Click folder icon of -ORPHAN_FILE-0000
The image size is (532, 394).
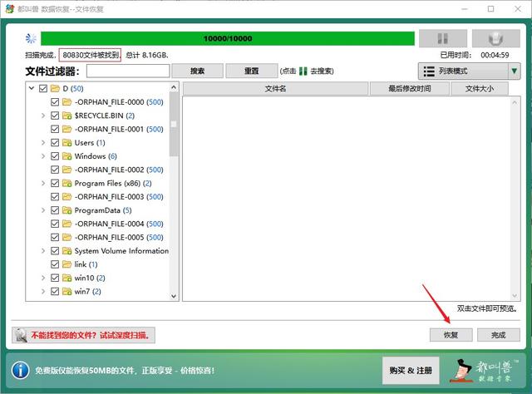(66, 101)
